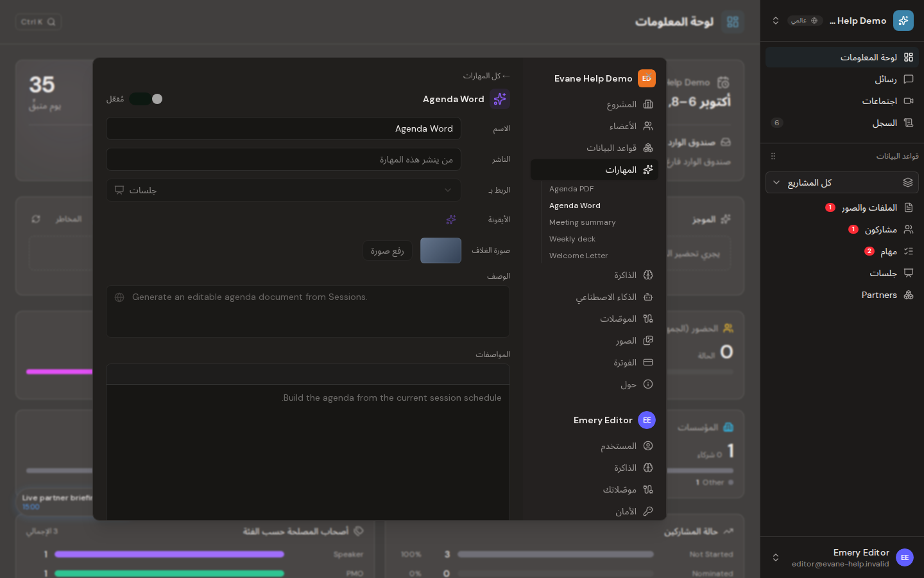The image size is (924, 578).
Task: Go back to كل المهارات list
Action: (x=486, y=76)
